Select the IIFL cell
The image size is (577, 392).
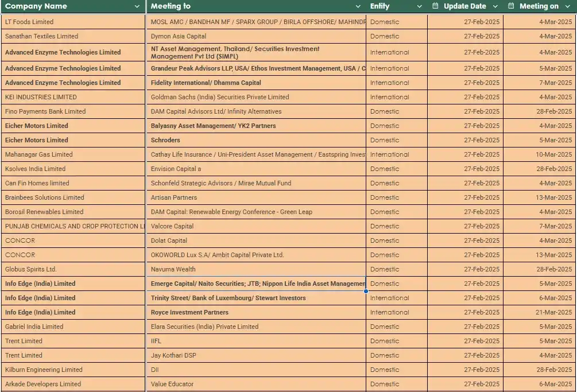click(256, 341)
